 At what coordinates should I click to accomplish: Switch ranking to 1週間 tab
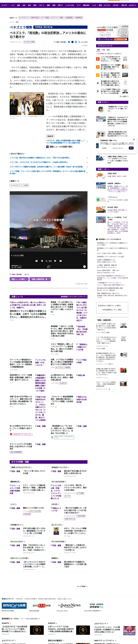point(103,50)
